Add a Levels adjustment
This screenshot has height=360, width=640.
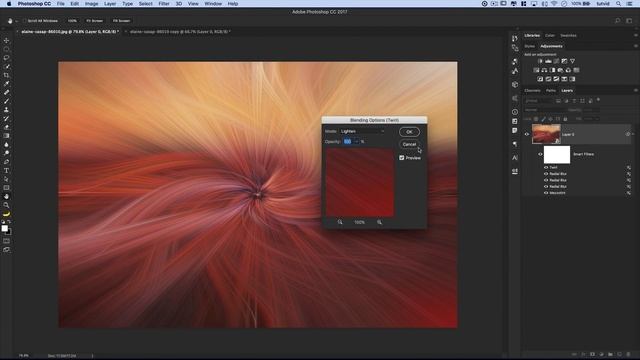(x=548, y=61)
